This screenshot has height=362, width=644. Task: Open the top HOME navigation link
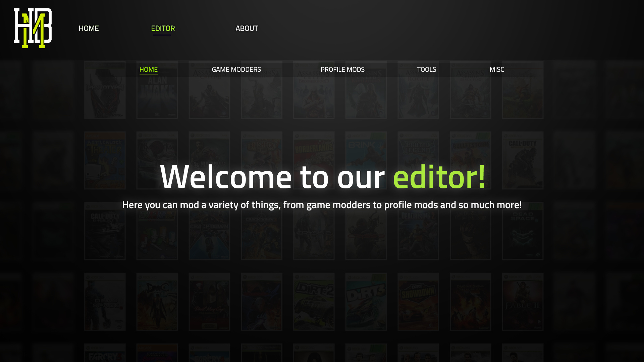pyautogui.click(x=89, y=28)
